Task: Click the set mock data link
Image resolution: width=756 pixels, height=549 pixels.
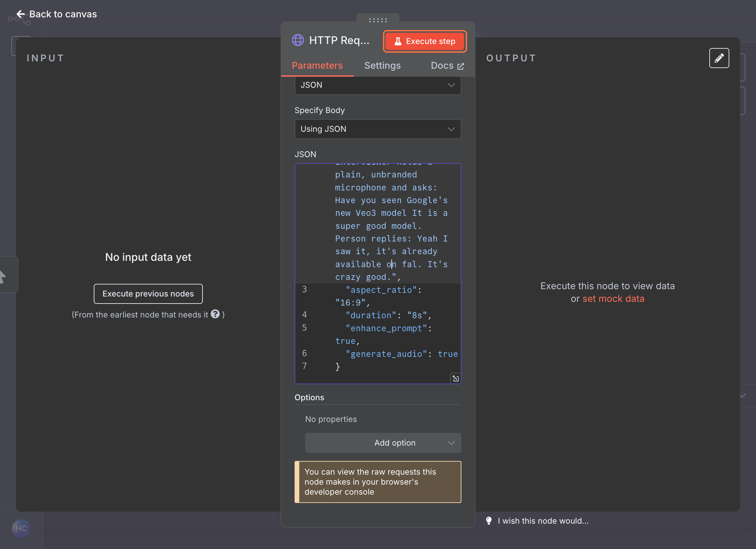Action: point(613,299)
